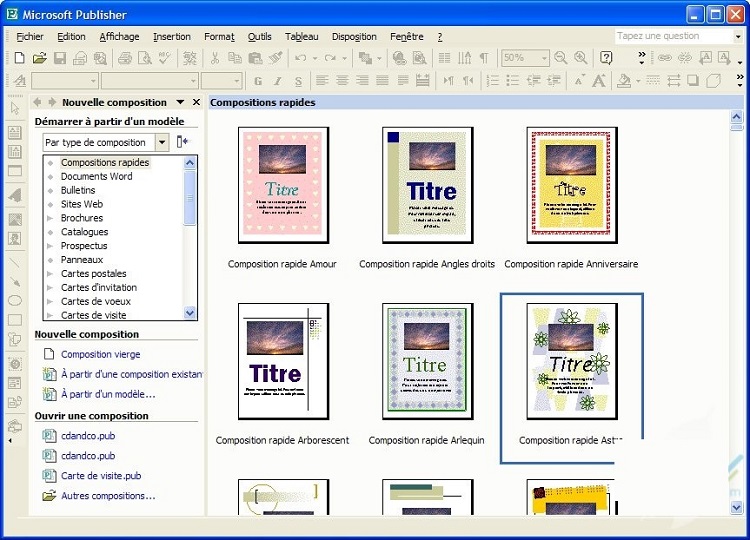Screen dimensions: 750x540
Task: Open the Affichage menu
Action: point(119,37)
